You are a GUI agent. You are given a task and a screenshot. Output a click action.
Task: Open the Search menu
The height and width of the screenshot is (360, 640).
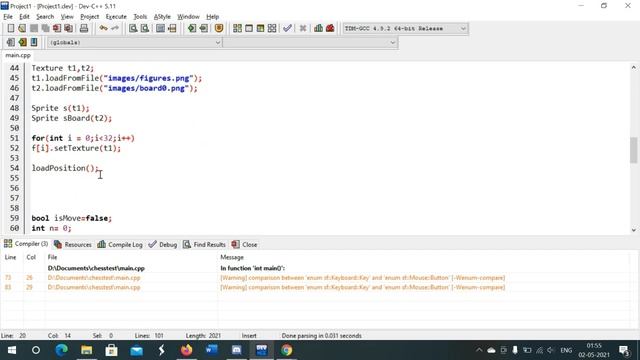[45, 17]
